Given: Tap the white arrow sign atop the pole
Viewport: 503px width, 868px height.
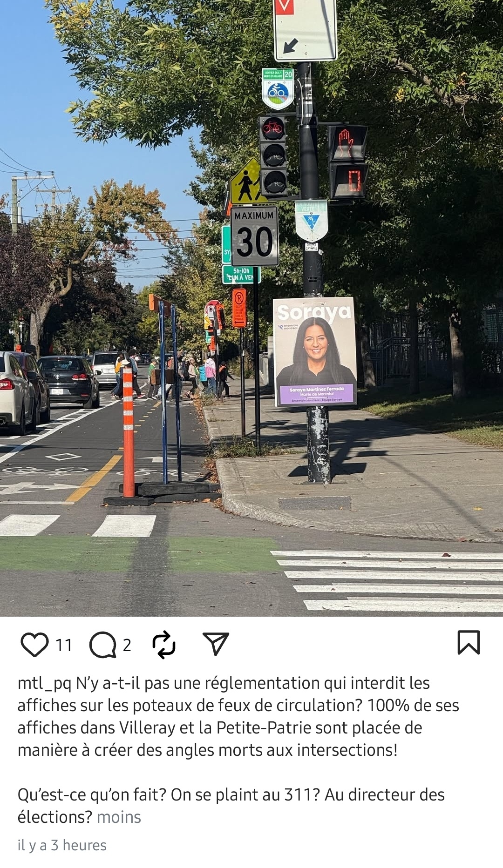Looking at the screenshot, I should 305,30.
